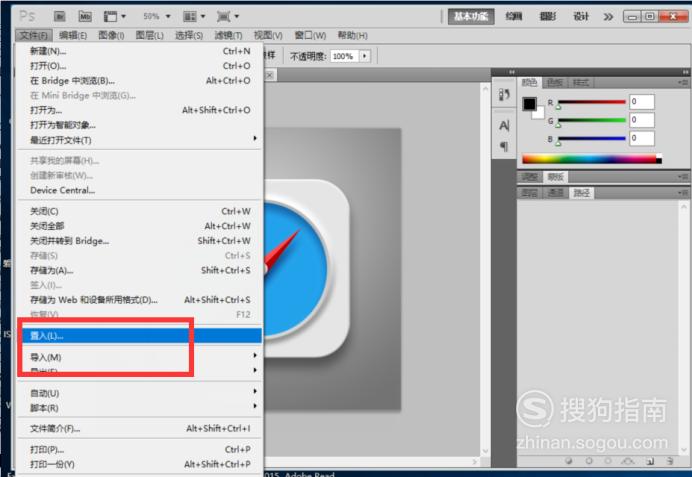
Task: Select 存储为 Web 和设备所用格式(D)...
Action: (140, 300)
